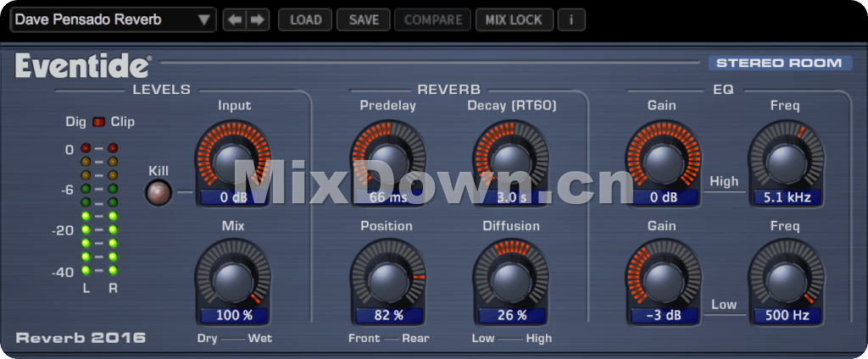Screen dimensions: 868x359
Task: Click the Position value field showing 82 %
Action: [388, 316]
